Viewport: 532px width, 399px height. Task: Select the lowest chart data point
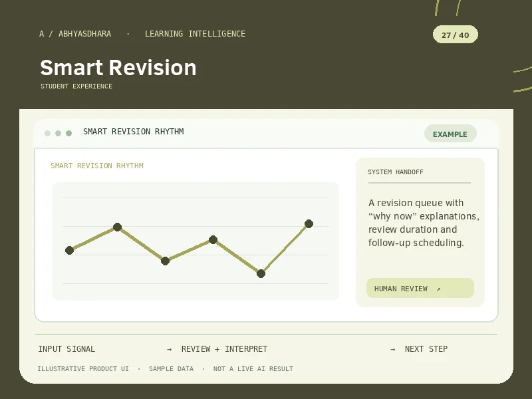point(261,273)
